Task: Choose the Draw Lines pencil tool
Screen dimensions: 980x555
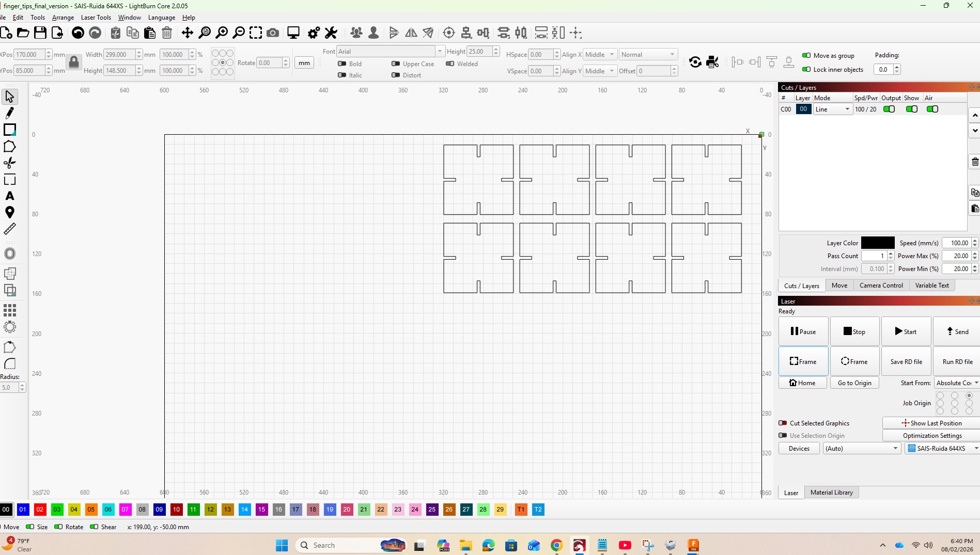Action: pos(10,113)
